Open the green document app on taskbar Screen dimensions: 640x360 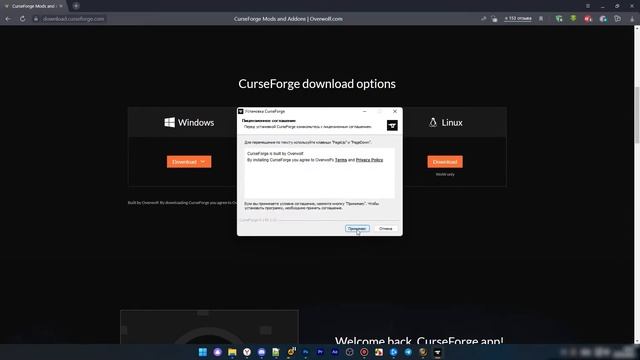276,352
